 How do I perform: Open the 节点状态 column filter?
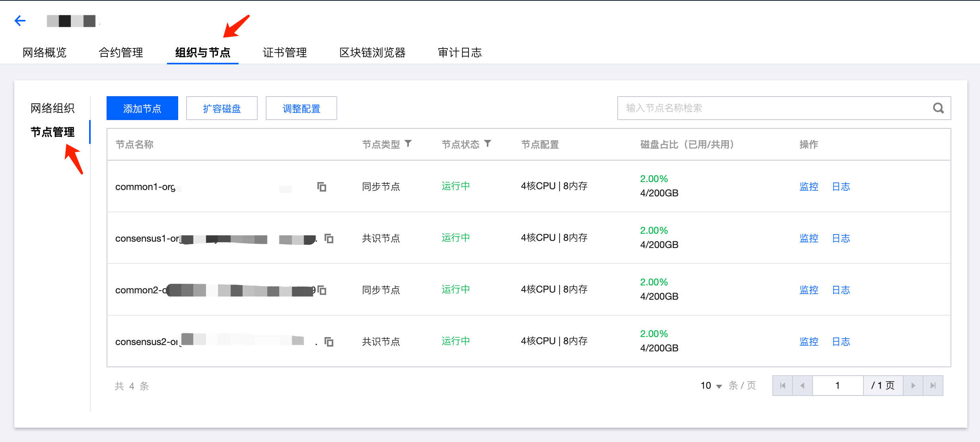click(489, 144)
